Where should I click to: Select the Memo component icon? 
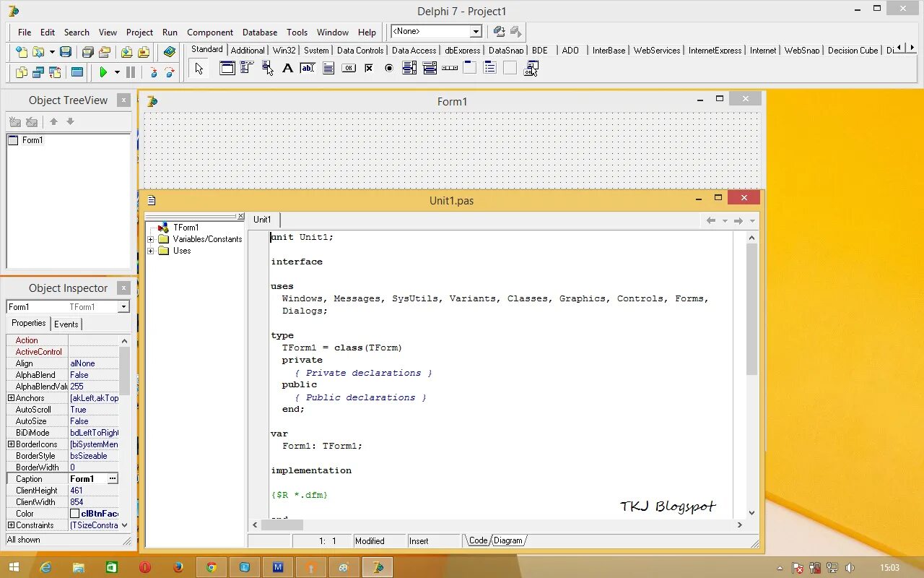(328, 69)
